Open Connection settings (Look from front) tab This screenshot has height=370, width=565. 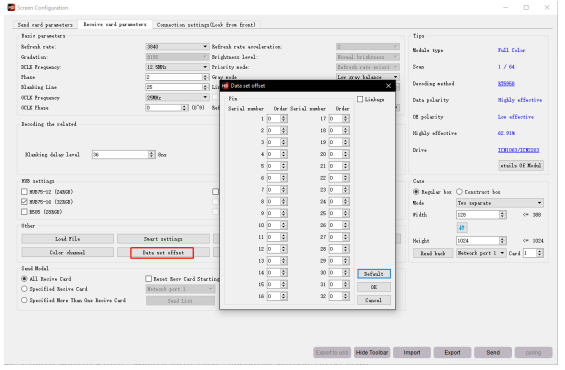pyautogui.click(x=206, y=25)
